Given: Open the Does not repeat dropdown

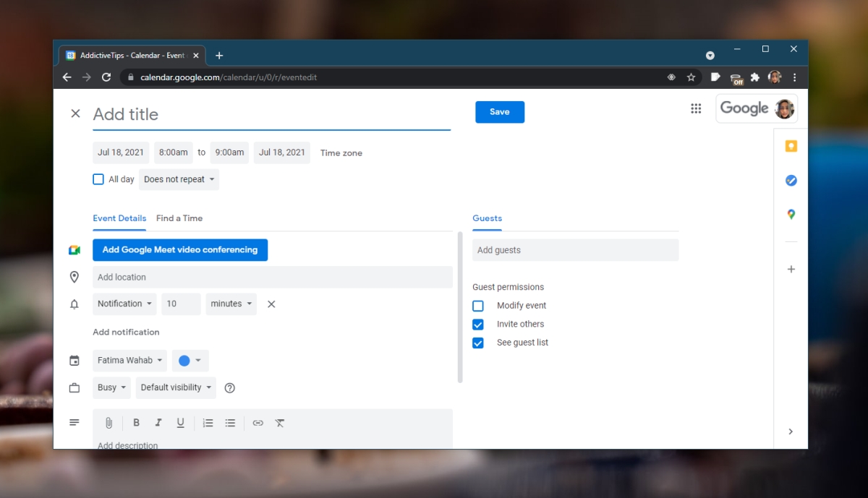Looking at the screenshot, I should click(178, 179).
